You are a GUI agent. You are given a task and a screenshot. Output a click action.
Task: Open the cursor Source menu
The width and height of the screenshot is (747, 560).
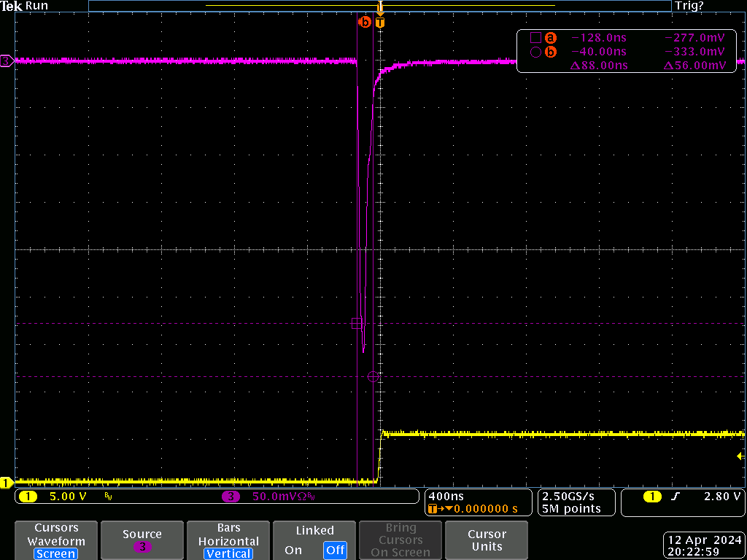[142, 540]
